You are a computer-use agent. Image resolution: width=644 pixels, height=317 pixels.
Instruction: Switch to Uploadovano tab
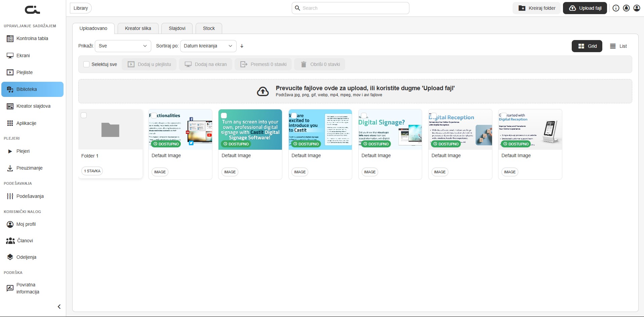(x=93, y=28)
